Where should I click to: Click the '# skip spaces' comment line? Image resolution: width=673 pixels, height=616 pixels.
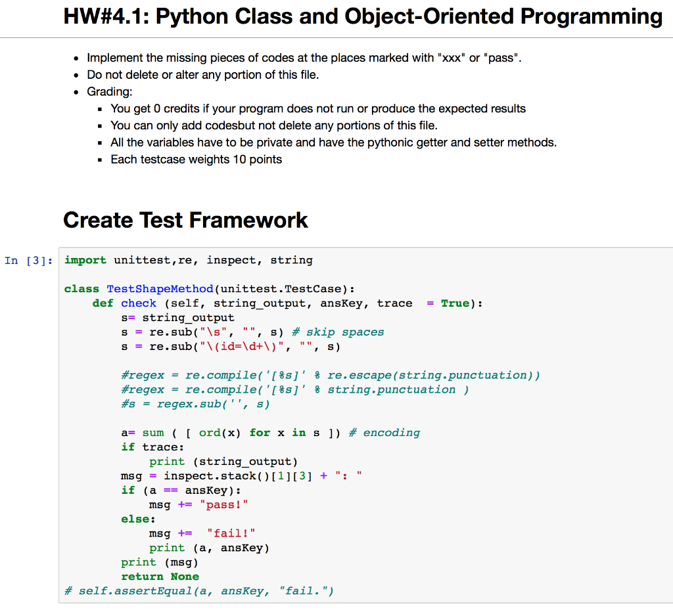[x=252, y=332]
